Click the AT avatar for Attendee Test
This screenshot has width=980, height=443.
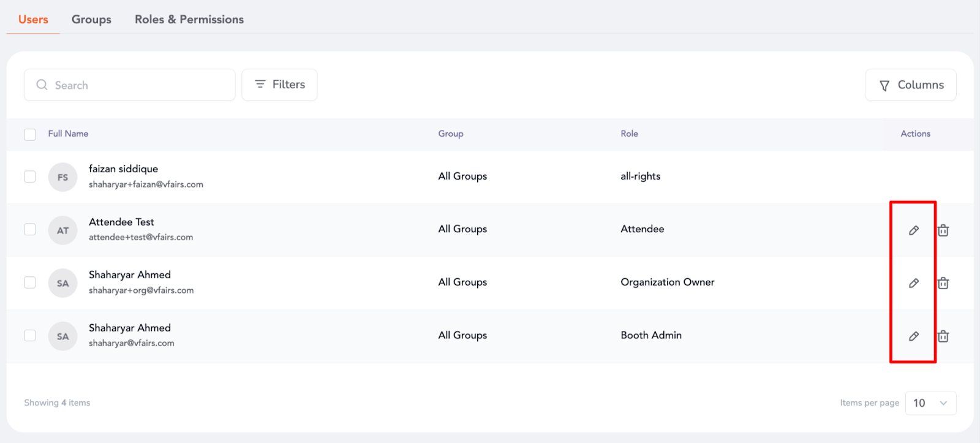click(62, 230)
